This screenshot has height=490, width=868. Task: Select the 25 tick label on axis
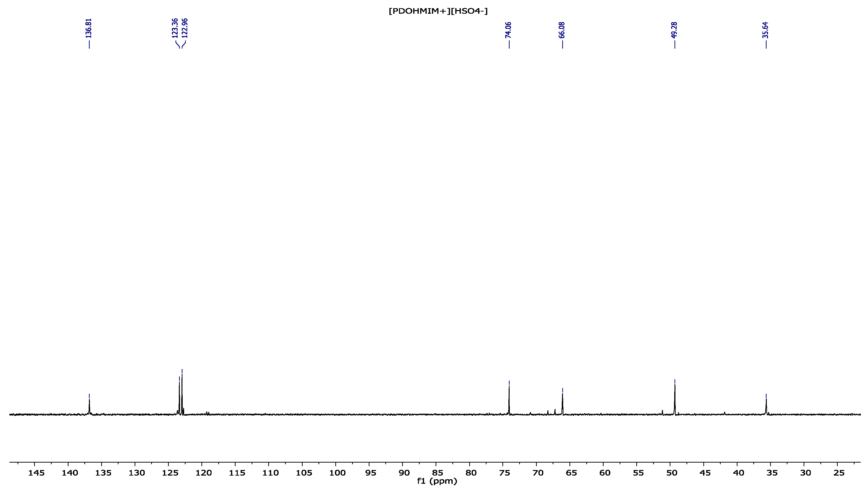point(839,473)
